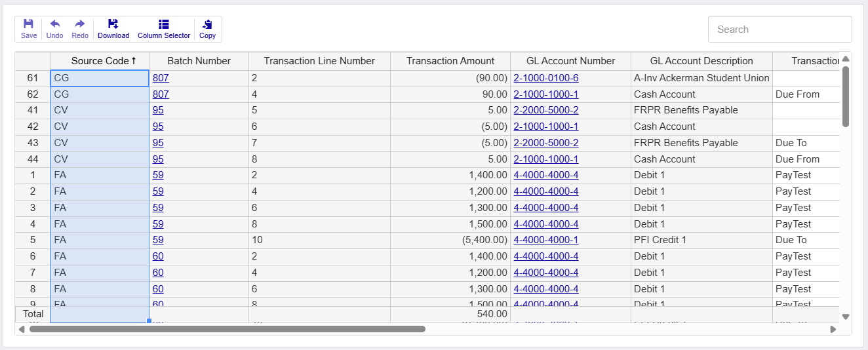This screenshot has width=868, height=350.
Task: Open GL account 2-1000-0100-6 link
Action: (x=545, y=78)
